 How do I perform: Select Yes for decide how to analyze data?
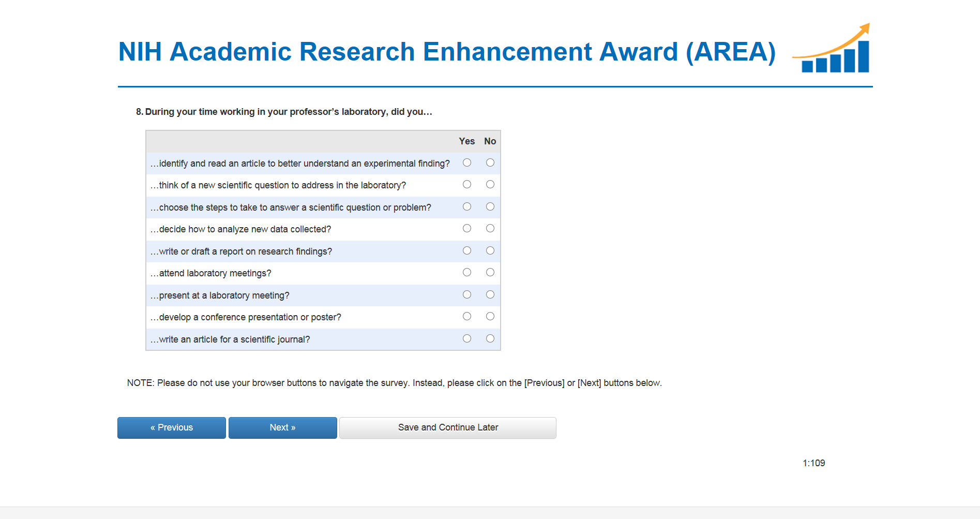tap(467, 228)
